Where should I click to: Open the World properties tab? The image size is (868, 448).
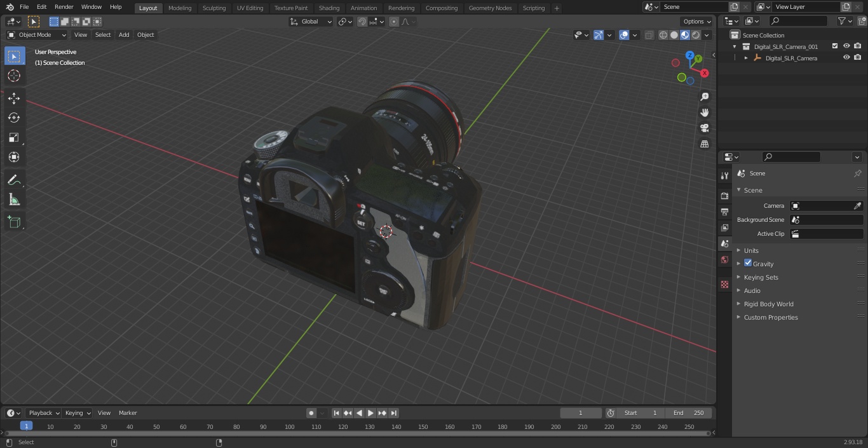[x=724, y=259]
